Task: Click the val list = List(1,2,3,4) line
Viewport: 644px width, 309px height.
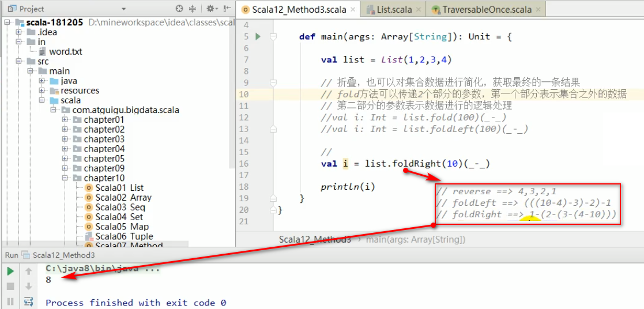Action: tap(386, 59)
